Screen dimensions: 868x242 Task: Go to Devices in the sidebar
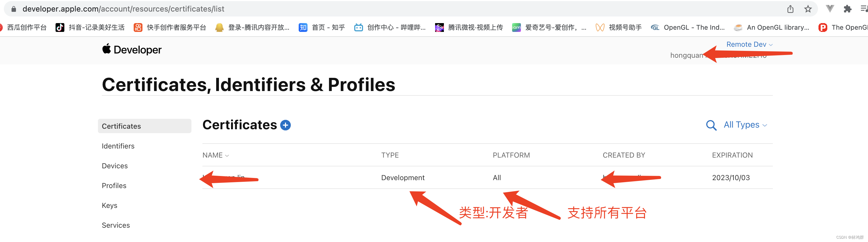[x=115, y=166]
